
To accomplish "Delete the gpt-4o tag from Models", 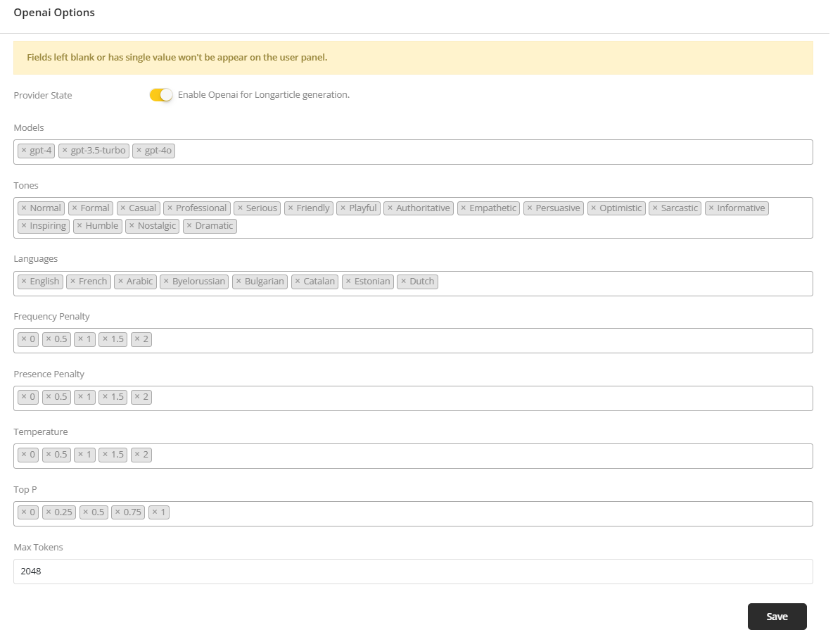I will tap(139, 151).
